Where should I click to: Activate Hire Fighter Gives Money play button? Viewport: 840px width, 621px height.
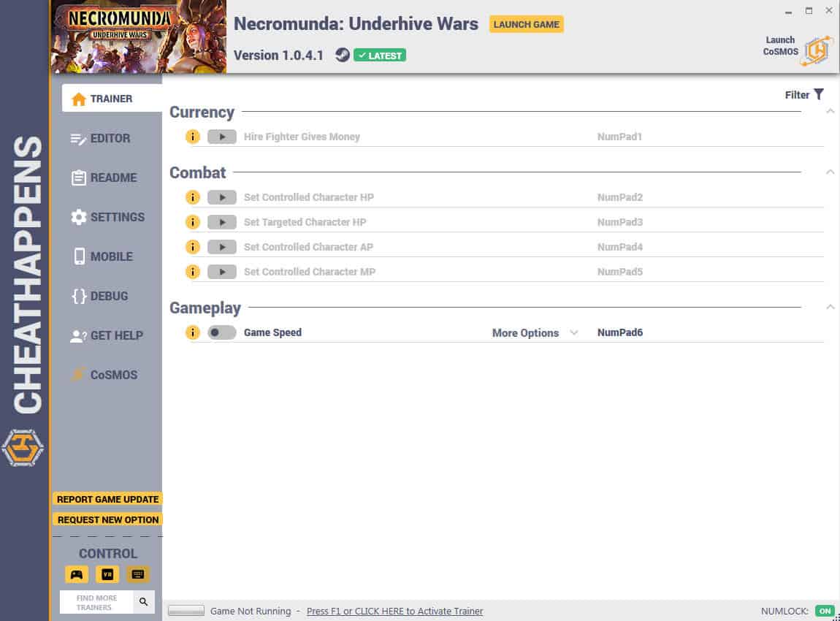[x=222, y=137]
